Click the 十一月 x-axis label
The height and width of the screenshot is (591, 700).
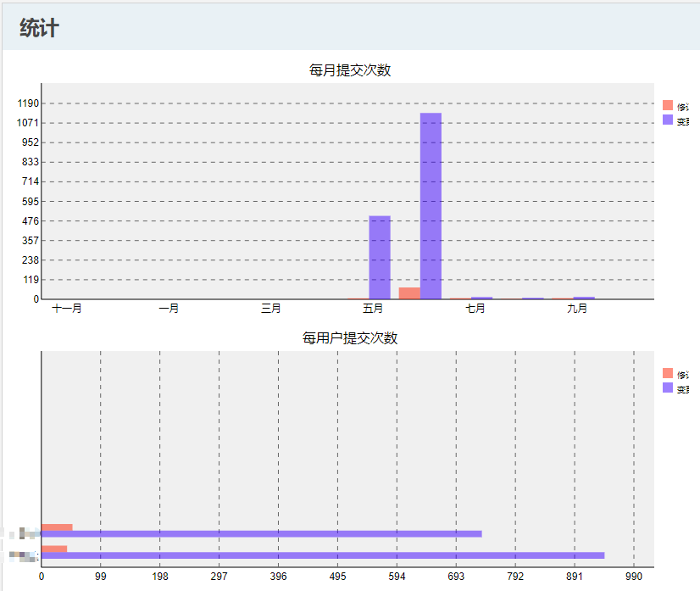pos(67,309)
